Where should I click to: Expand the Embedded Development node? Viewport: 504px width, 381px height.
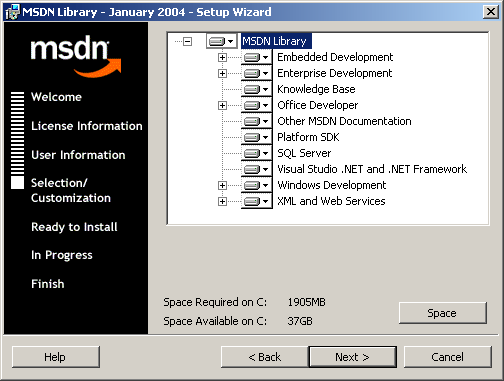point(222,58)
